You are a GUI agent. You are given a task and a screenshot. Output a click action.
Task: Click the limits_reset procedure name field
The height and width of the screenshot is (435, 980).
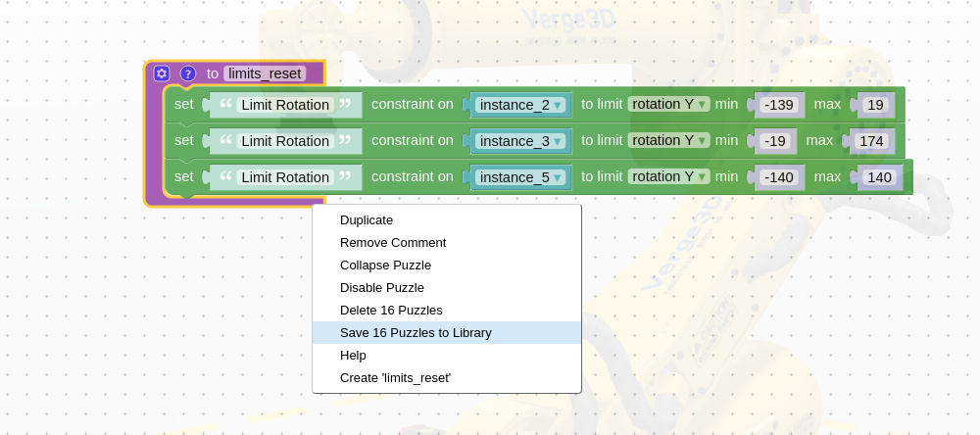[265, 73]
